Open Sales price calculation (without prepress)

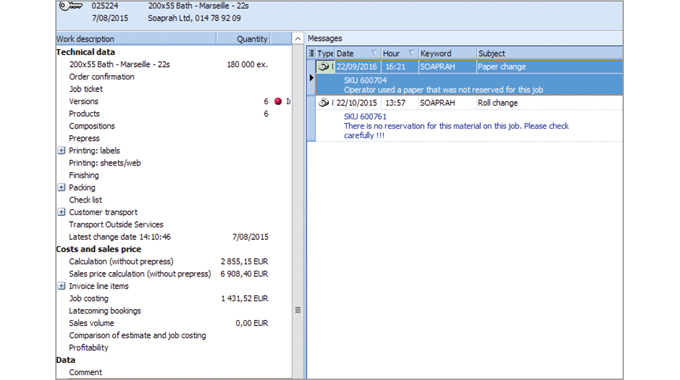[140, 274]
